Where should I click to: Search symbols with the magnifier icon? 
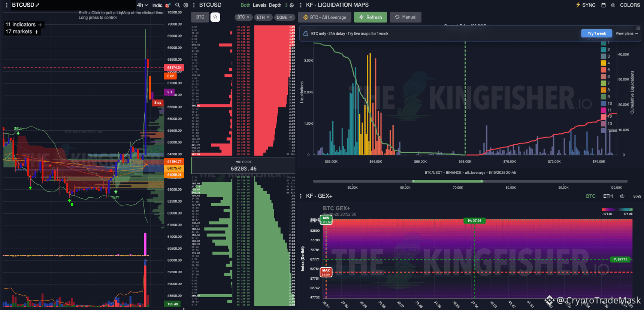point(178,5)
